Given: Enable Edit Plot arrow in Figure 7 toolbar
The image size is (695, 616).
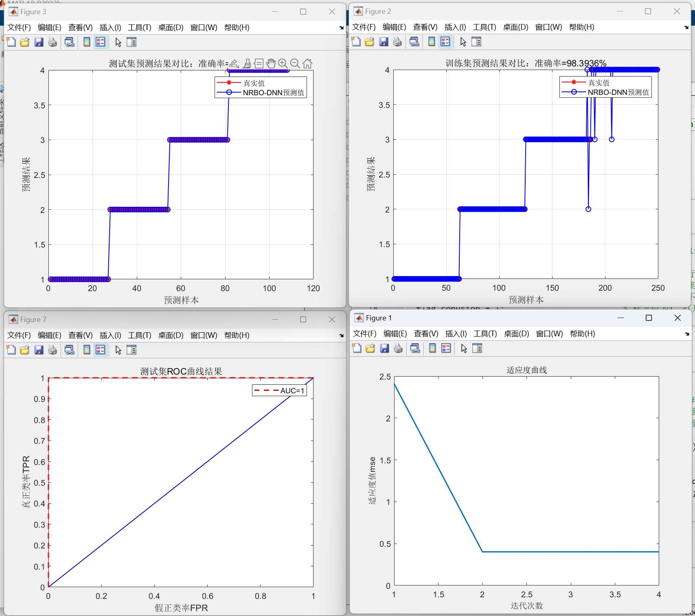Looking at the screenshot, I should pyautogui.click(x=118, y=350).
